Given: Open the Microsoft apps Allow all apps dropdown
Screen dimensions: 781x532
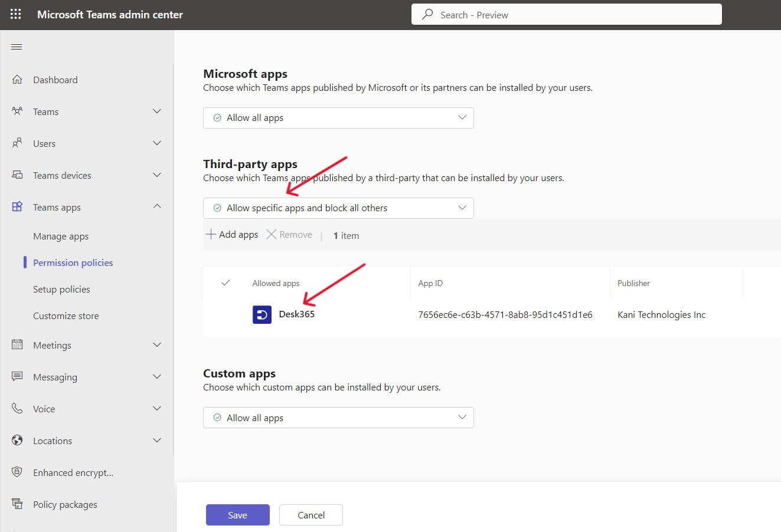Looking at the screenshot, I should pos(338,117).
